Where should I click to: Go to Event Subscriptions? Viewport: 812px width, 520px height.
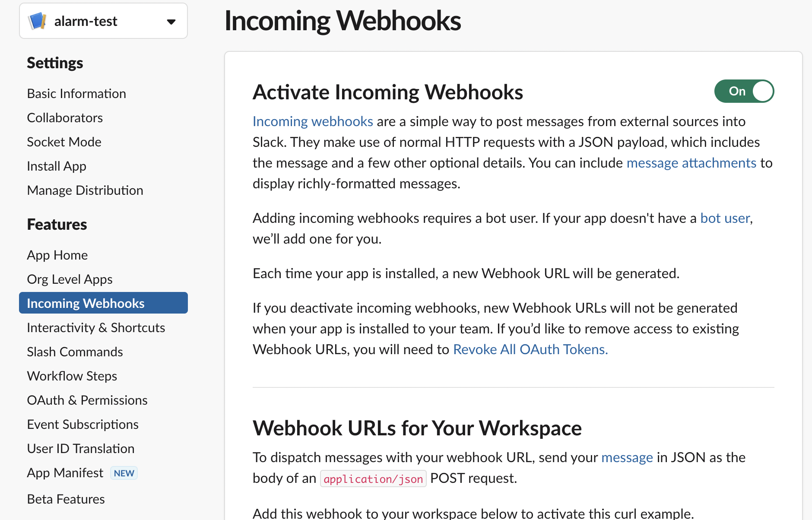82,425
